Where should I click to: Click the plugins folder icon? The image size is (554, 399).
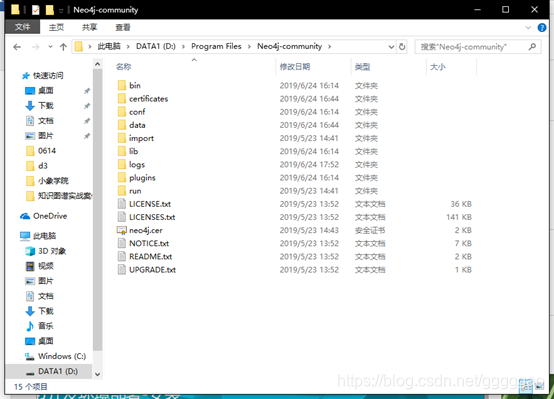pos(122,177)
